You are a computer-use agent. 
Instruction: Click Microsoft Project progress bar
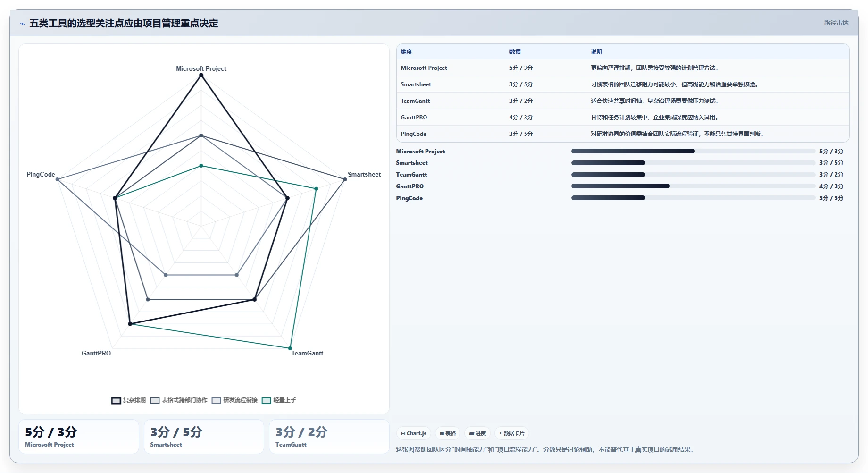pyautogui.click(x=693, y=151)
